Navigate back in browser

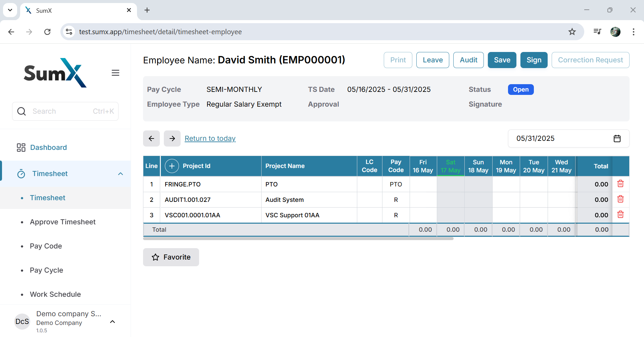tap(11, 32)
